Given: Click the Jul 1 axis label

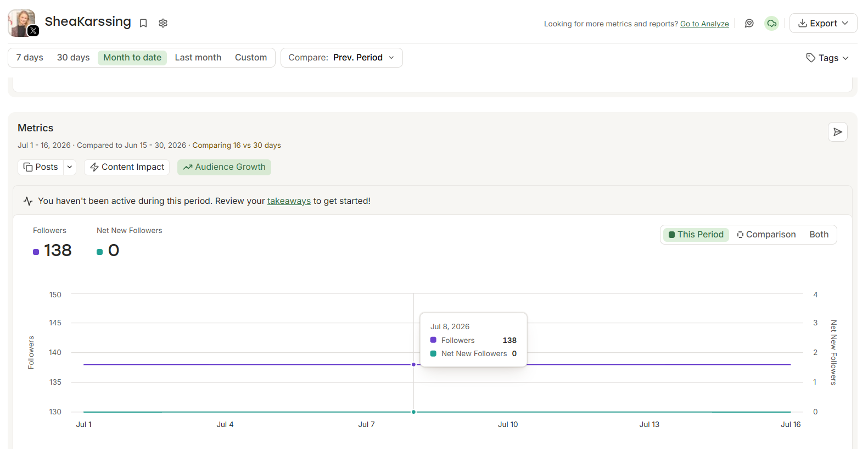Looking at the screenshot, I should tap(83, 424).
